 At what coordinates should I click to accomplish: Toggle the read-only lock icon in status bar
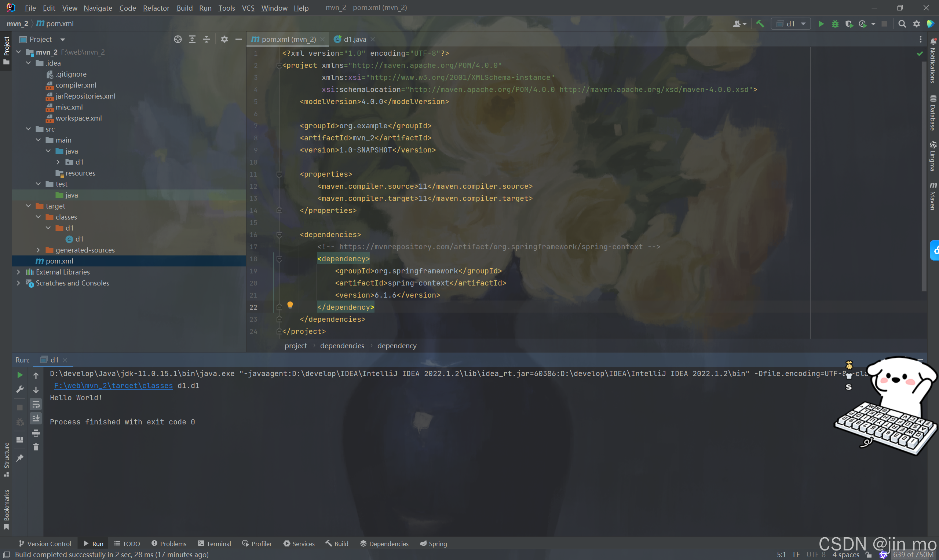[x=869, y=555]
